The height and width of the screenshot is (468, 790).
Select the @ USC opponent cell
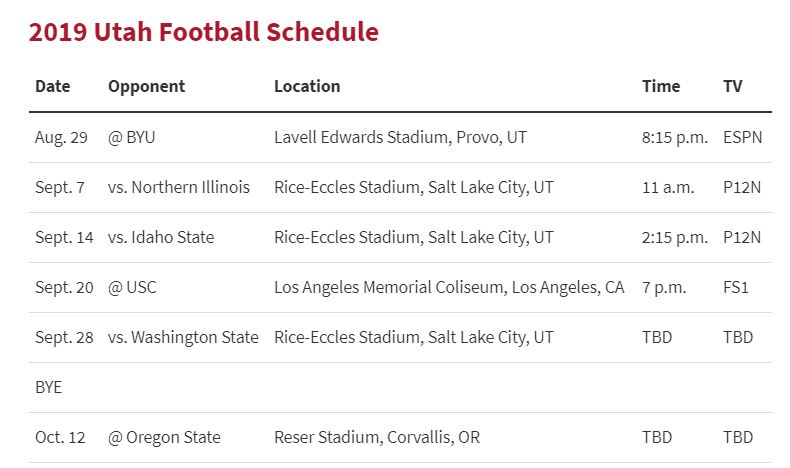(132, 287)
